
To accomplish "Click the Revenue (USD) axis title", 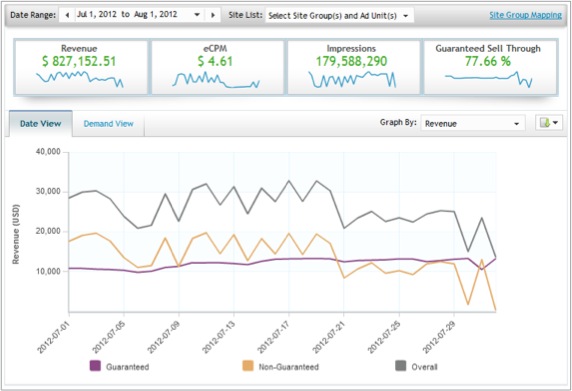I will click(x=16, y=234).
